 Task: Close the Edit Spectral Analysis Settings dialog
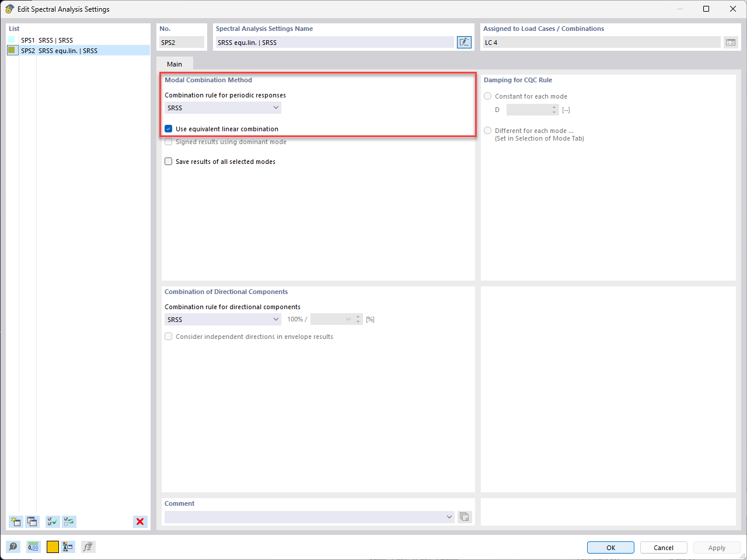(733, 9)
